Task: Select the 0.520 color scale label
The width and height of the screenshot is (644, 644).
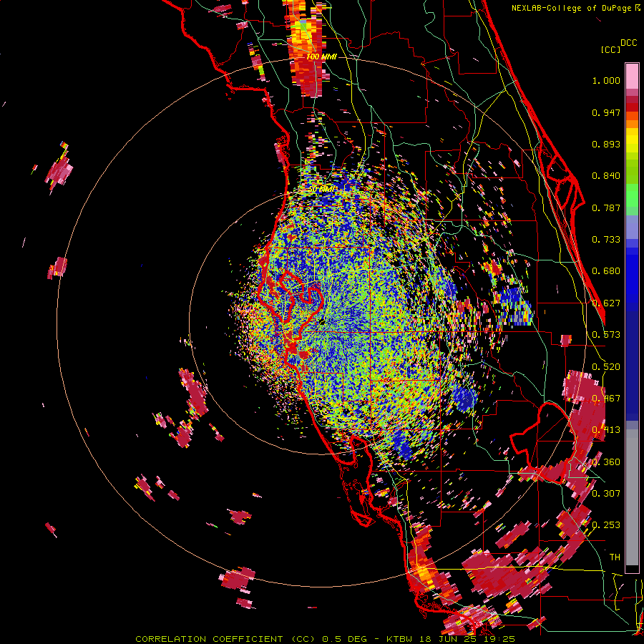Action: (606, 367)
